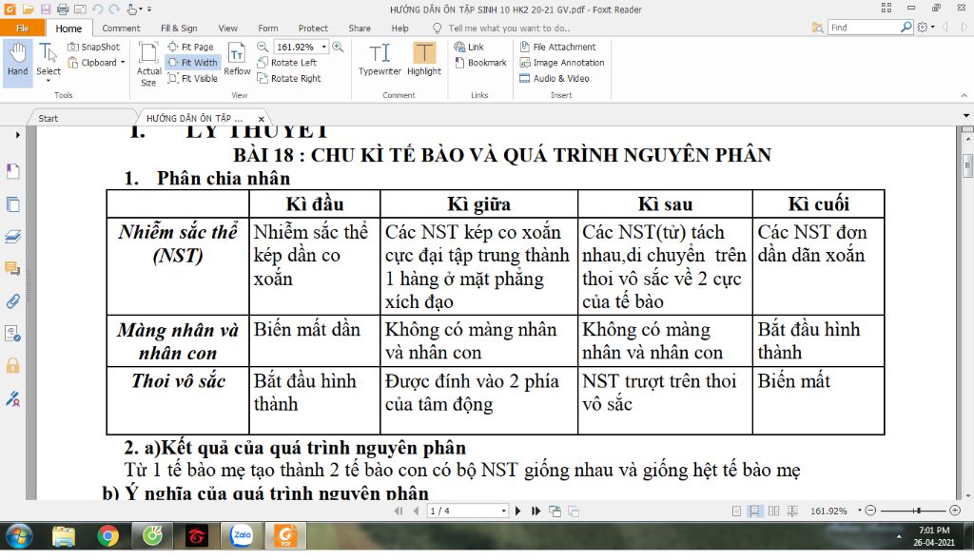Image resolution: width=974 pixels, height=560 pixels.
Task: Rotate the page right
Action: point(289,78)
